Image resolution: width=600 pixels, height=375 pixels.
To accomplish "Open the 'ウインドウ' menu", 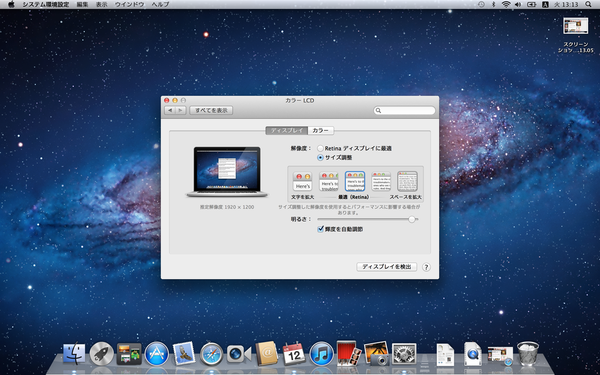I will [129, 4].
